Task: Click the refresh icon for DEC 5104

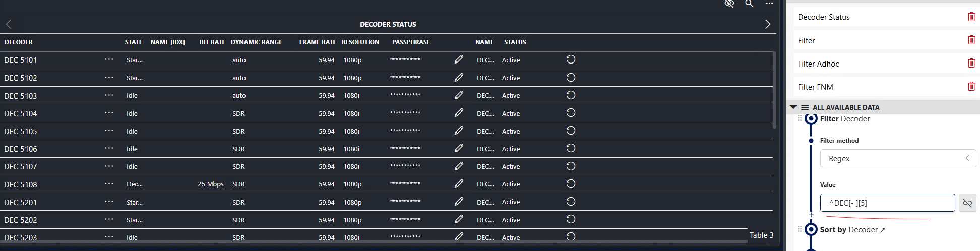Action: (571, 113)
